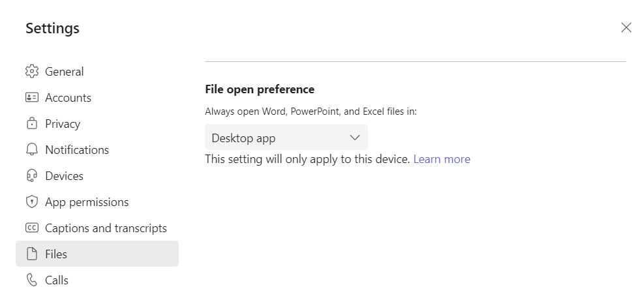Close the Settings dialog
The image size is (644, 298).
626,27
